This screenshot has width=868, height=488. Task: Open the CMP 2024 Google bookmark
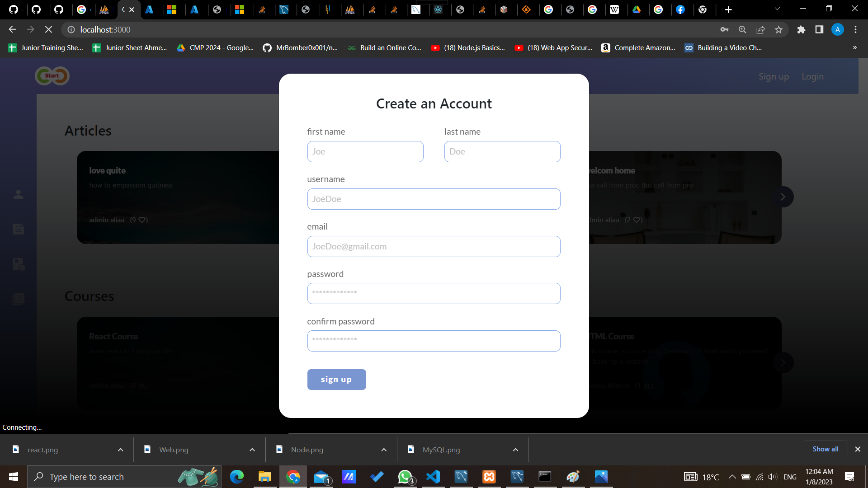click(x=215, y=47)
